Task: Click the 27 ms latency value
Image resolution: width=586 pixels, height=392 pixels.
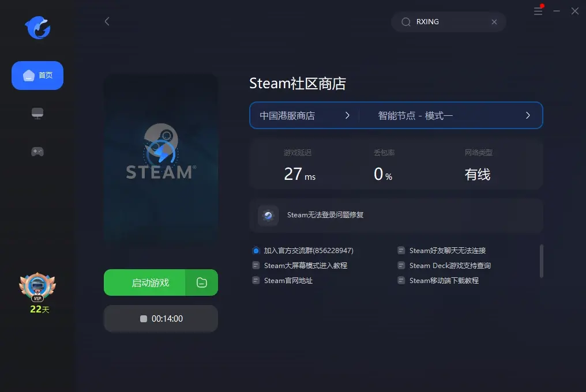Action: pos(300,174)
